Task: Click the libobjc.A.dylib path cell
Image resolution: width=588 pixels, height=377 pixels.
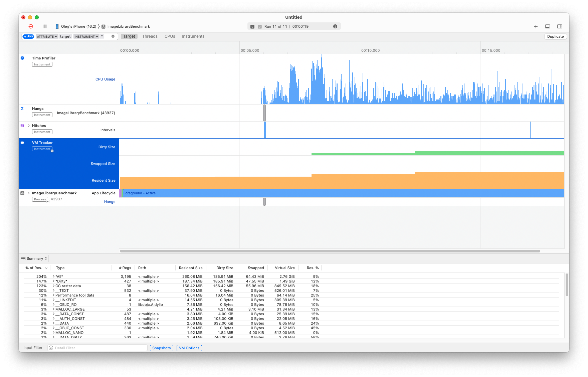Action: pyautogui.click(x=150, y=305)
